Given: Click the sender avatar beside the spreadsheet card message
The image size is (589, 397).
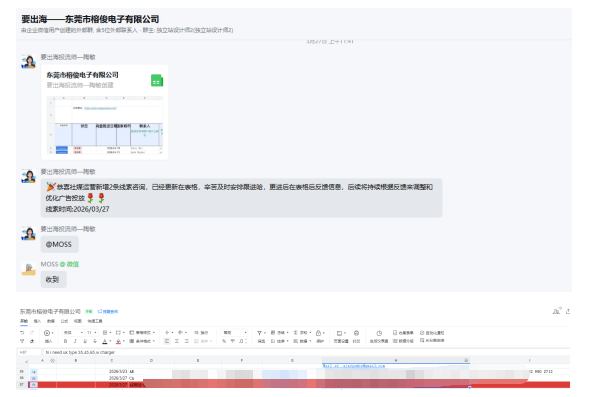Looking at the screenshot, I should click(x=28, y=61).
